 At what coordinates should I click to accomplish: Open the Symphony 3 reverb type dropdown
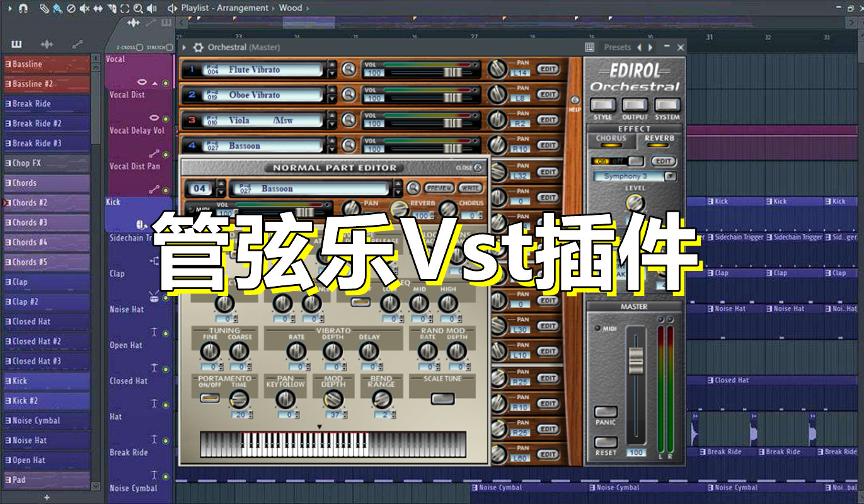(x=671, y=177)
